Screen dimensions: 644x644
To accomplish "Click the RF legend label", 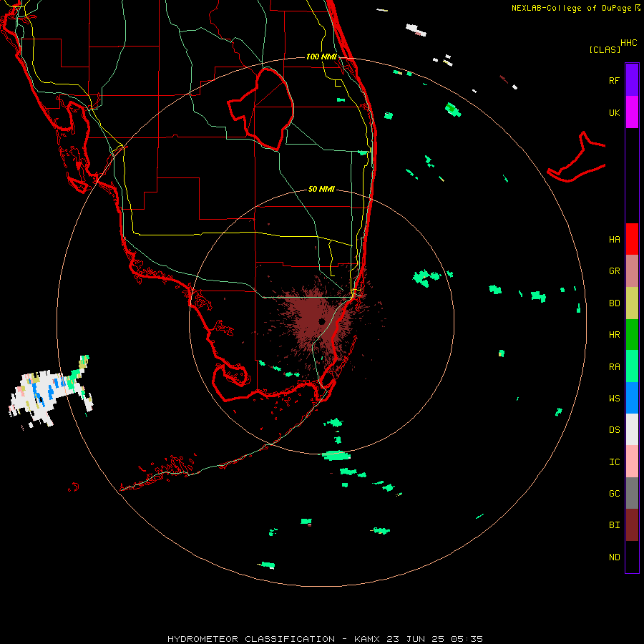I will click(x=614, y=80).
